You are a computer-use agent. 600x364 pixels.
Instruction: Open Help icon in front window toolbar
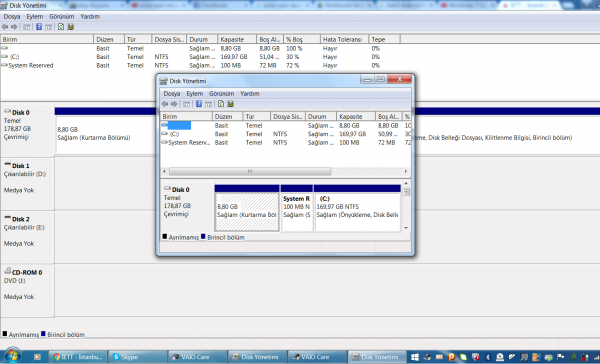pyautogui.click(x=199, y=104)
